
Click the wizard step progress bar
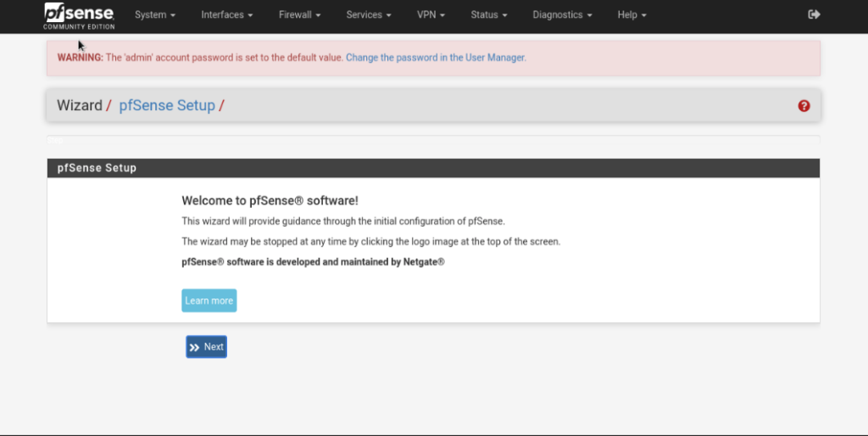433,140
